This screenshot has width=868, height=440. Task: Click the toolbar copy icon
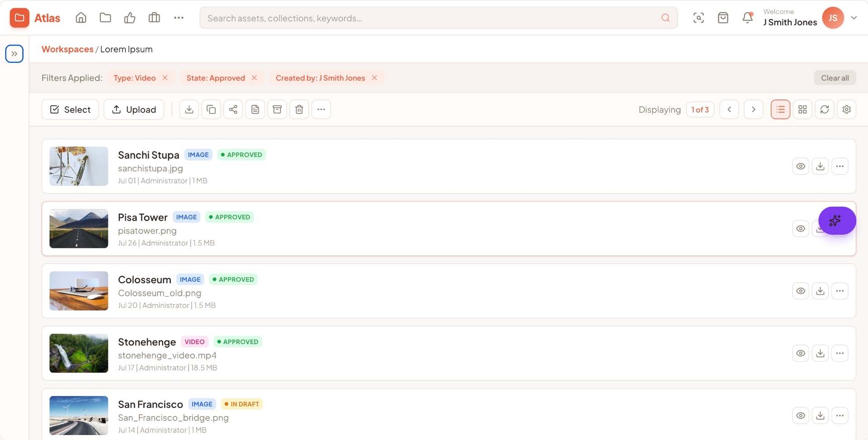pos(211,109)
